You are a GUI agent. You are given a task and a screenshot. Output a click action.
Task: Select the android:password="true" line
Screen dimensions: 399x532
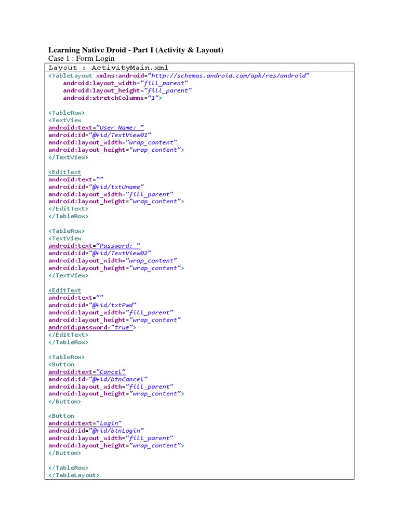[92, 327]
